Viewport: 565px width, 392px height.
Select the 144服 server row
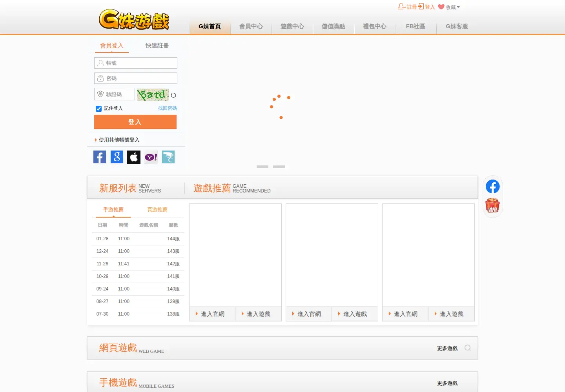click(138, 239)
